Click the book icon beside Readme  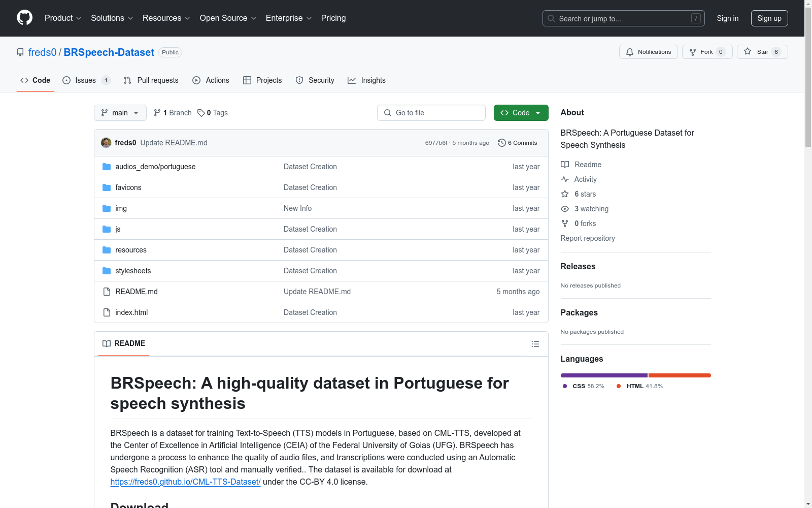(565, 165)
